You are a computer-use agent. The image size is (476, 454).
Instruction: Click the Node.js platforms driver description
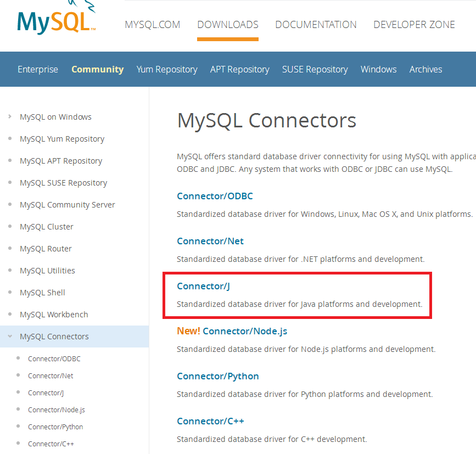[x=306, y=349]
